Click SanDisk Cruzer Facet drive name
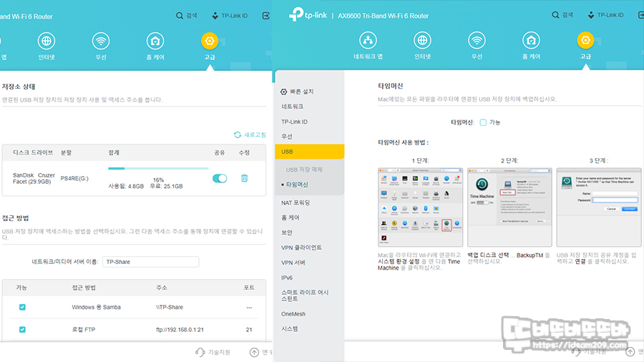The image size is (644, 362). tap(34, 178)
